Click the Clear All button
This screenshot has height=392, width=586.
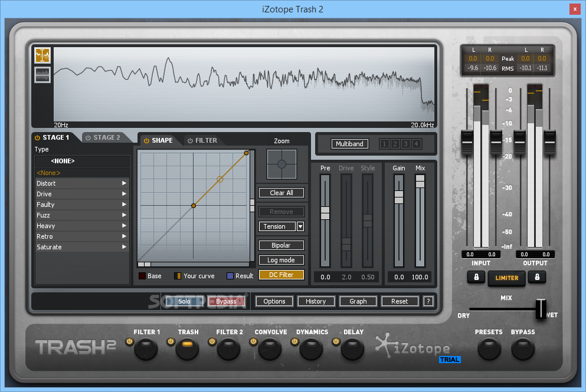[281, 193]
